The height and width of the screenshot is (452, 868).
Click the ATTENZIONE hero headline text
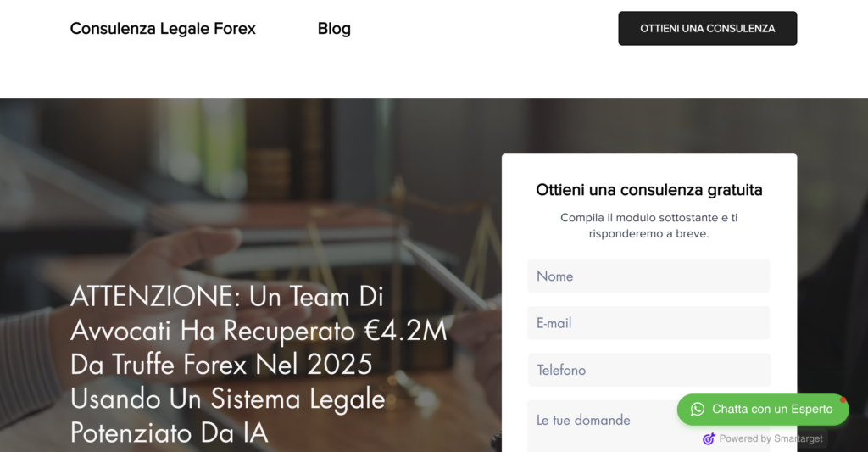[259, 365]
